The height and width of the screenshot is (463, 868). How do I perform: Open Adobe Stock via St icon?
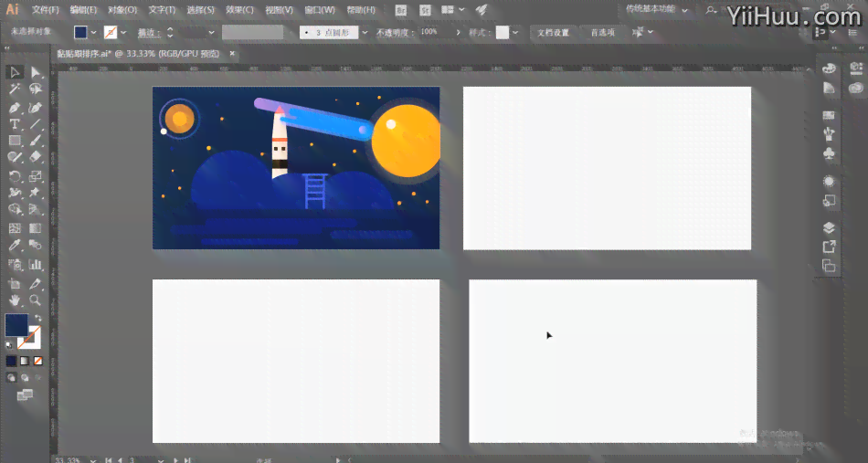click(425, 10)
